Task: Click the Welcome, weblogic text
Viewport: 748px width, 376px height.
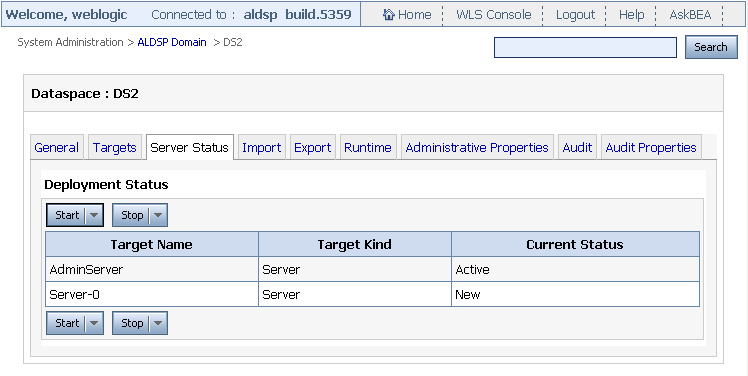Action: 66,15
